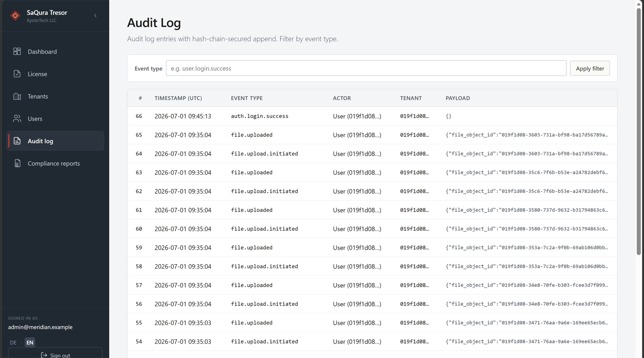
Task: Click the actor cell in row 62
Action: coord(357,191)
